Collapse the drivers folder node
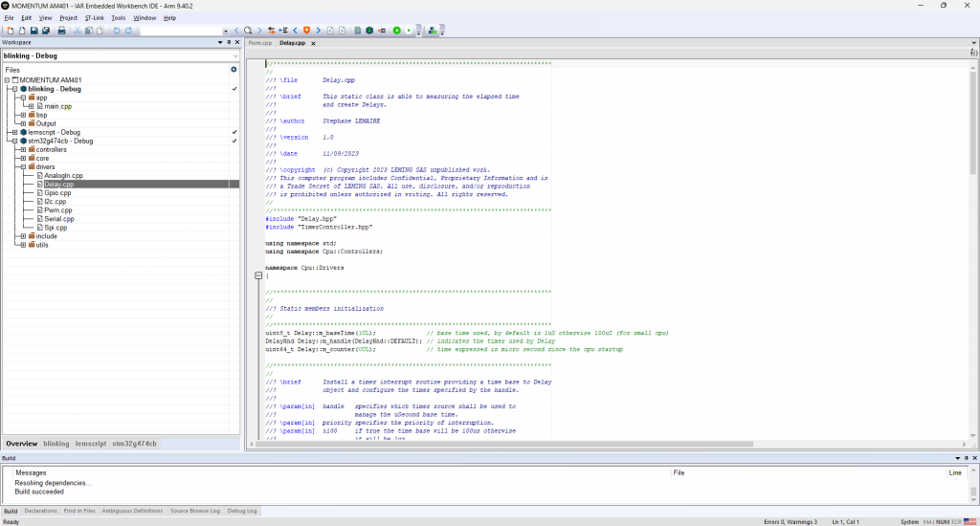980x526 pixels. tap(23, 167)
